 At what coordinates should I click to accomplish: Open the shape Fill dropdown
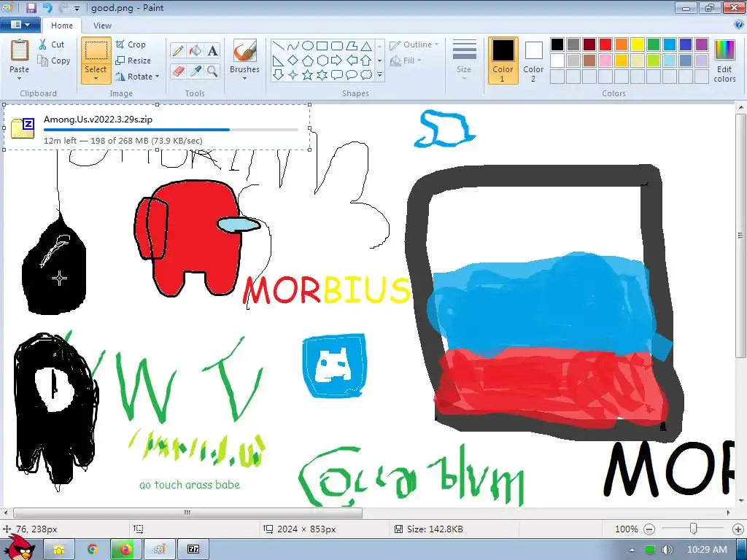(x=406, y=61)
